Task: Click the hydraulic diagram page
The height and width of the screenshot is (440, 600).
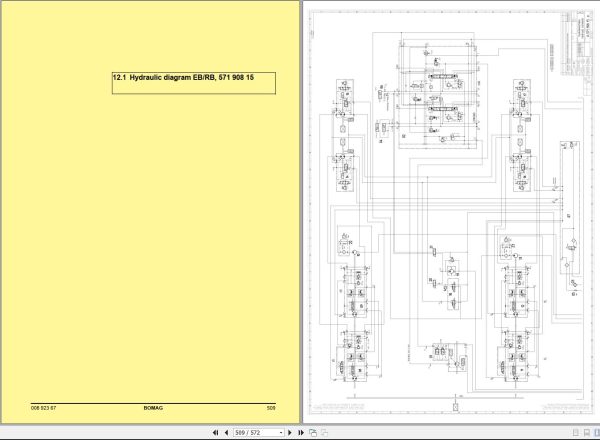Action: (451, 212)
